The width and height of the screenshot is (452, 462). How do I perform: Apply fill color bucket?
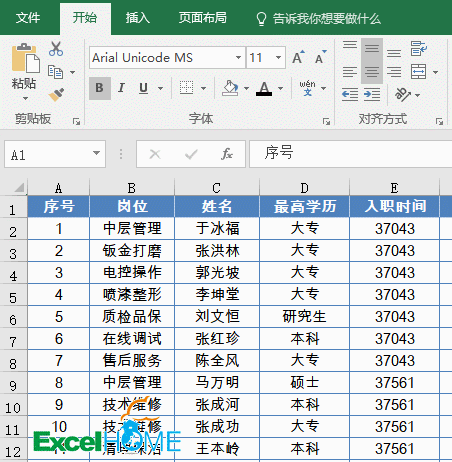(x=230, y=88)
